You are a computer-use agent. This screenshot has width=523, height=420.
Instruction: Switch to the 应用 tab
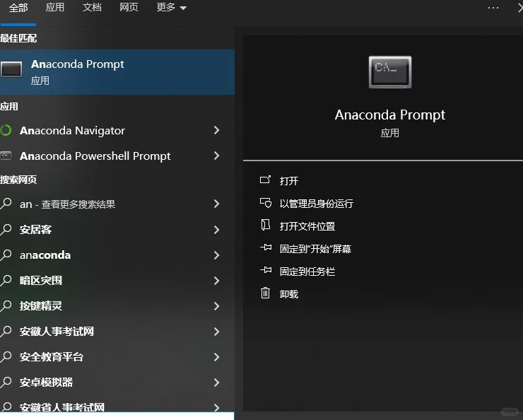coord(54,7)
